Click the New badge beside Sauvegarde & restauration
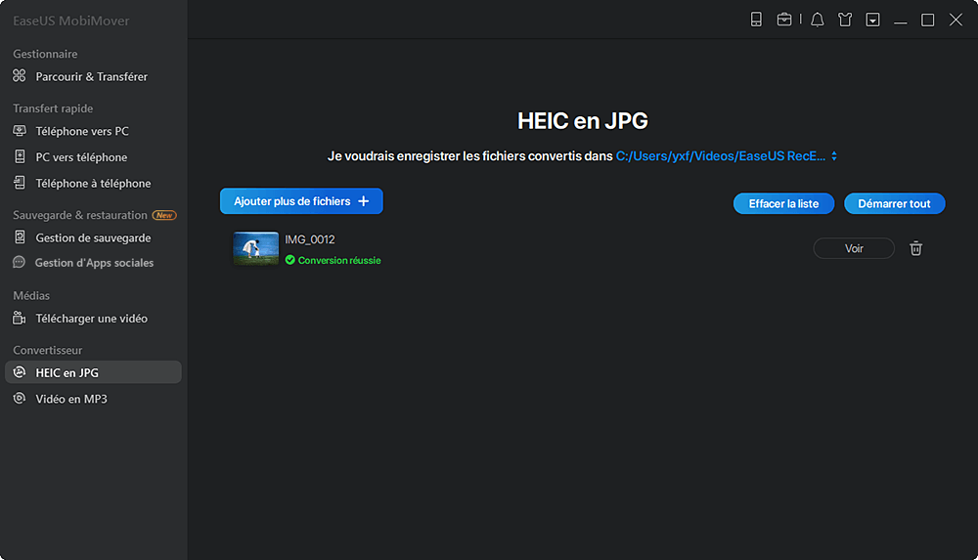This screenshot has width=978, height=560. pyautogui.click(x=164, y=215)
